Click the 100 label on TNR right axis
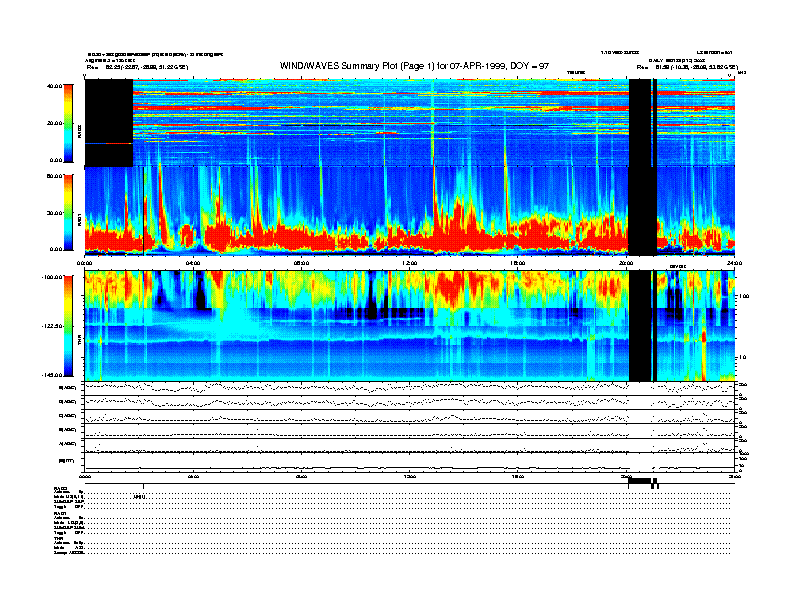The width and height of the screenshot is (792, 612). click(x=745, y=296)
